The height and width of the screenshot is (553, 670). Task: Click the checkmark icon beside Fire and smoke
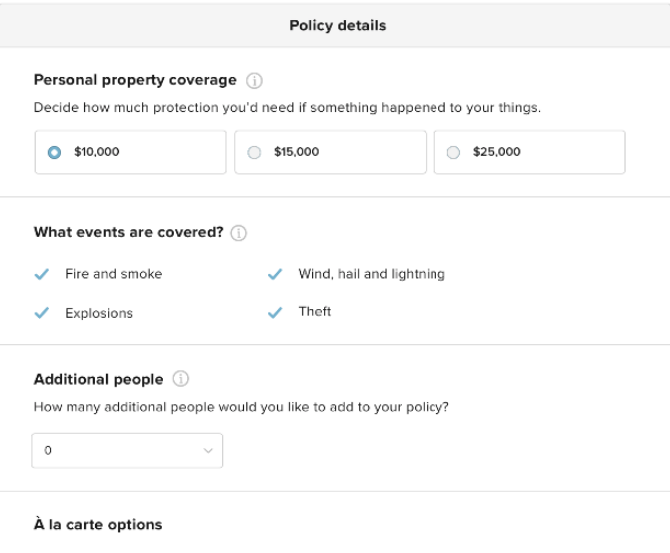(41, 274)
